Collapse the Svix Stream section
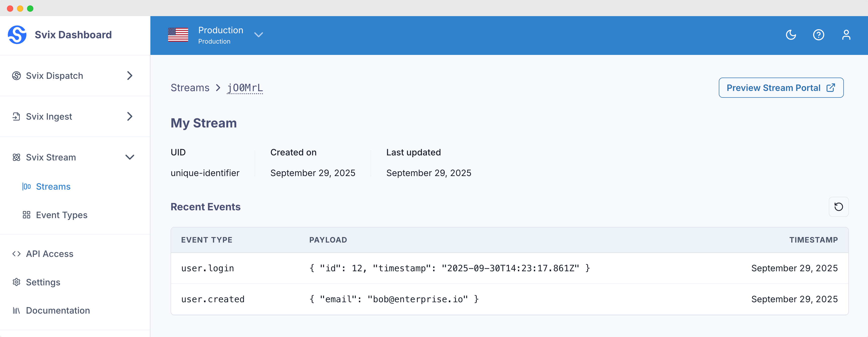The height and width of the screenshot is (337, 868). (130, 157)
